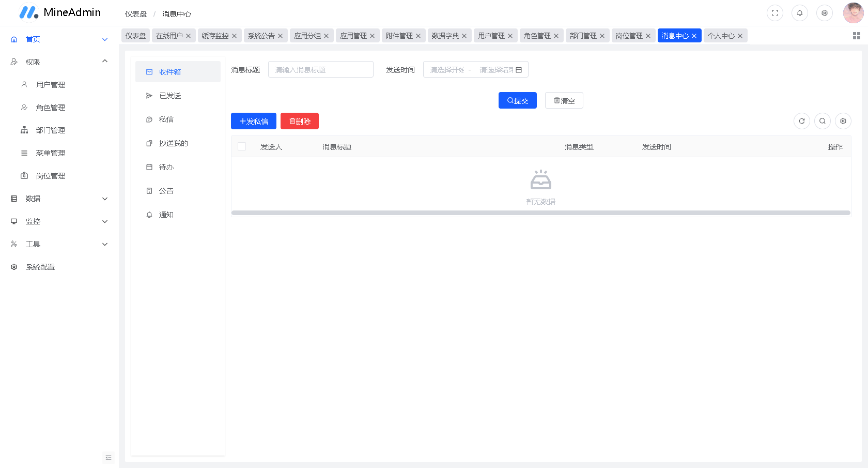This screenshot has height=468, width=868.
Task: Close the 缓存监控 tab
Action: coord(235,36)
